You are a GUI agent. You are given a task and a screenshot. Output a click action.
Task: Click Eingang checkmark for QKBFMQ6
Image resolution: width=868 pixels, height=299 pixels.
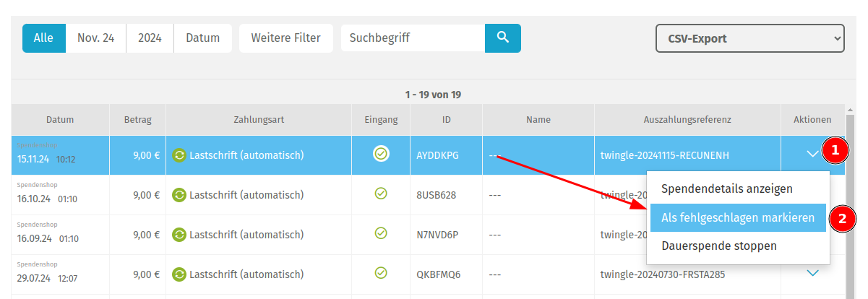pos(381,273)
